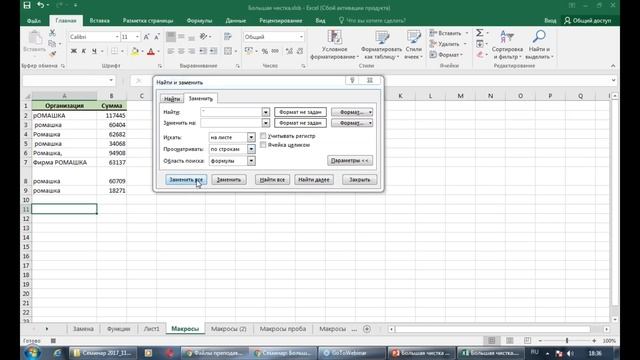This screenshot has height=360, width=640.
Task: Click the percent style icon
Action: (x=265, y=51)
